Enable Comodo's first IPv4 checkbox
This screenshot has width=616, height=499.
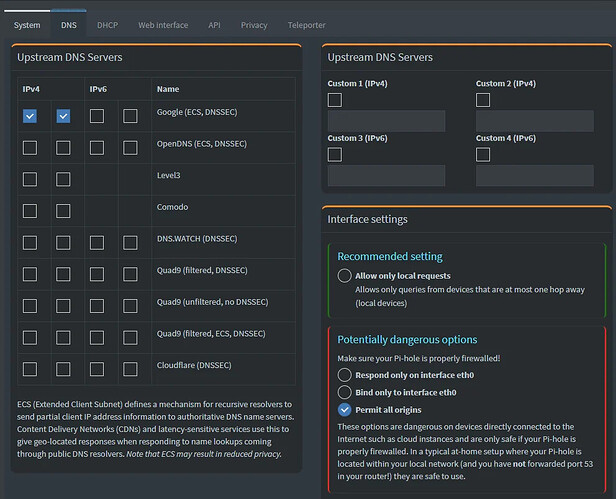click(x=30, y=210)
